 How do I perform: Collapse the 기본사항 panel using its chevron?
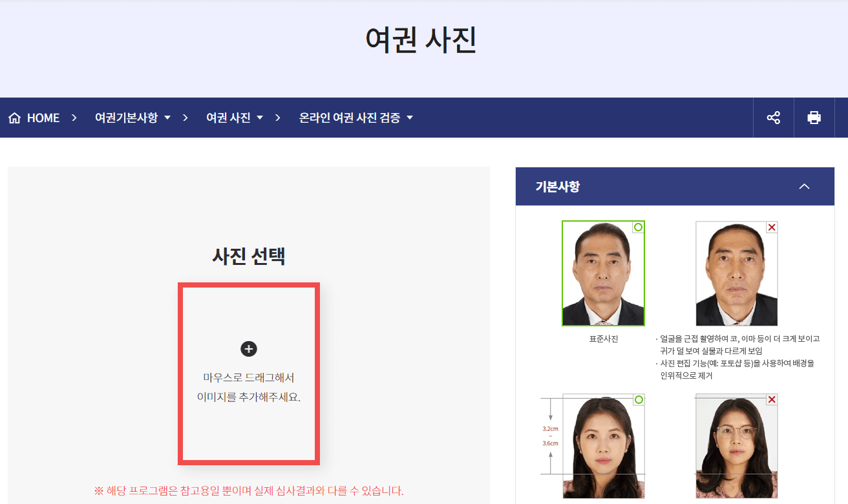(x=804, y=186)
